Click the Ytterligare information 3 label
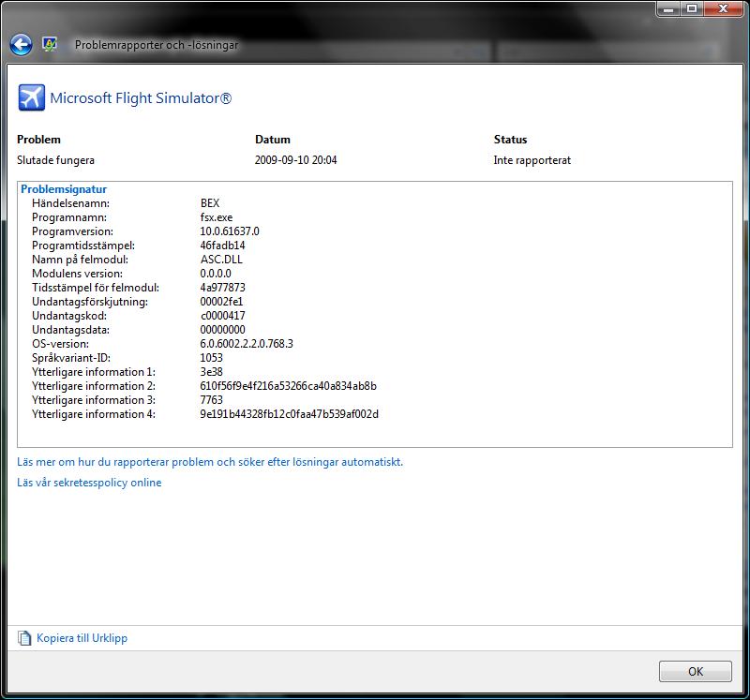 tap(94, 400)
